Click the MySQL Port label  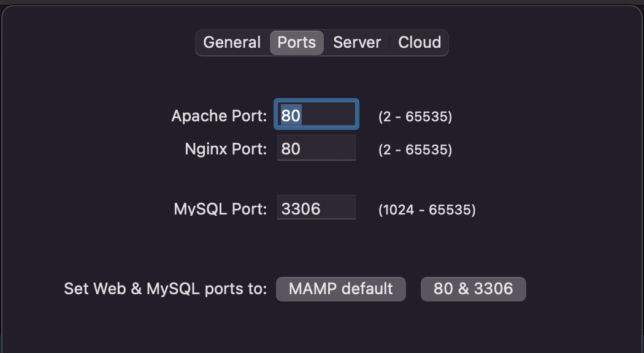pos(220,209)
